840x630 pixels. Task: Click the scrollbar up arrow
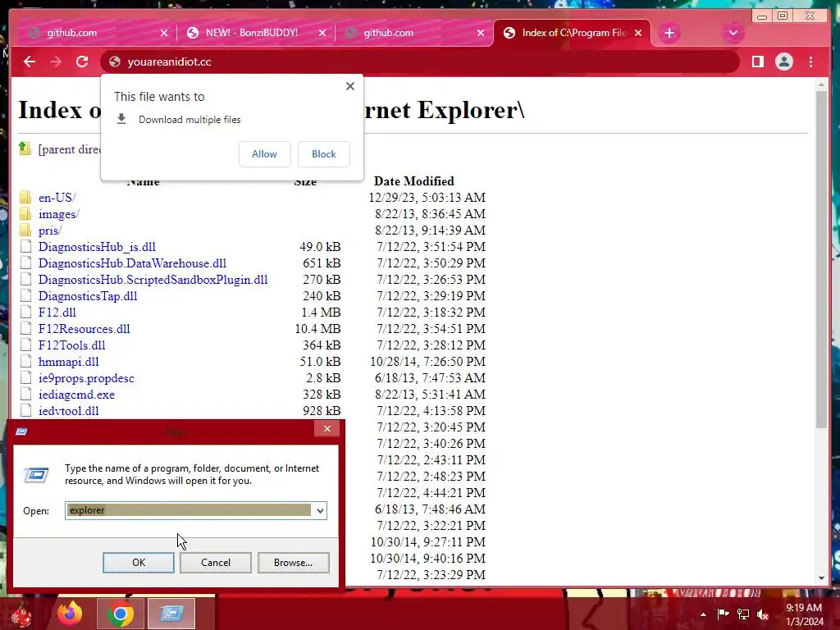[x=822, y=84]
